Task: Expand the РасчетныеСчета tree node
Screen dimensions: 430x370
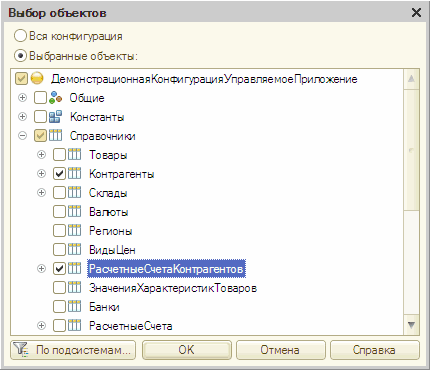Action: [x=41, y=326]
